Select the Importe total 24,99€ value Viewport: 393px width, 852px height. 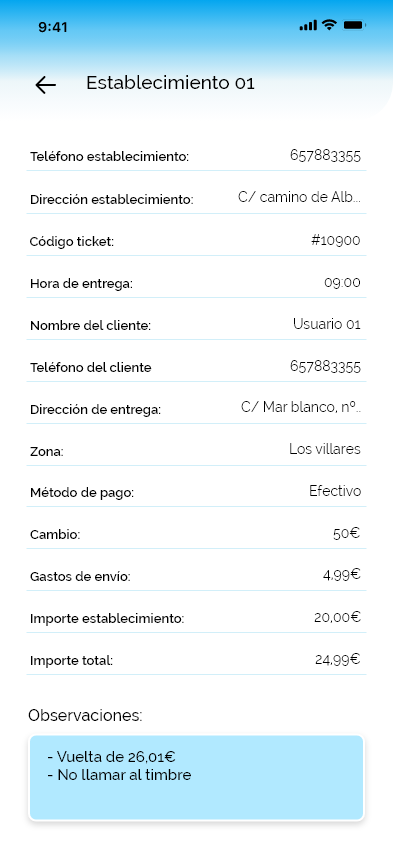click(338, 660)
